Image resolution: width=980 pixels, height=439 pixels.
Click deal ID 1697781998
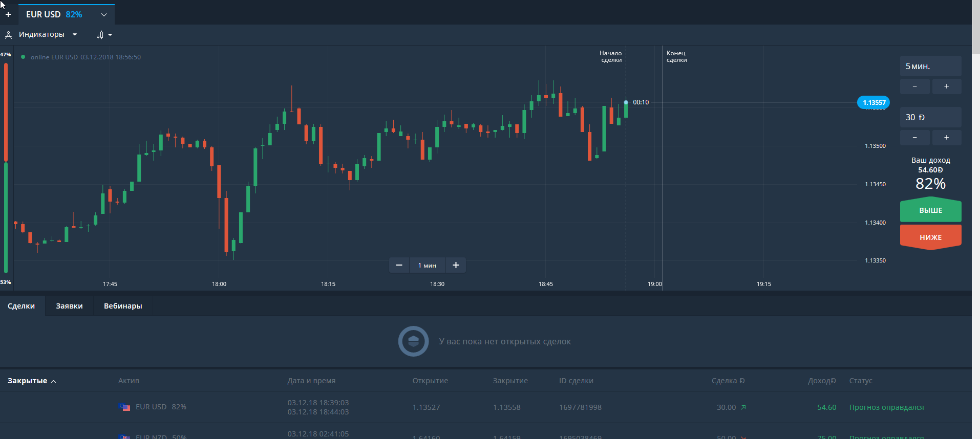pyautogui.click(x=580, y=407)
